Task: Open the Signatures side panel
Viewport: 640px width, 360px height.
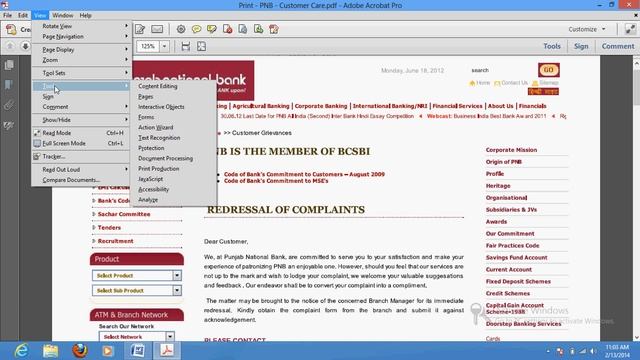Action: click(9, 125)
